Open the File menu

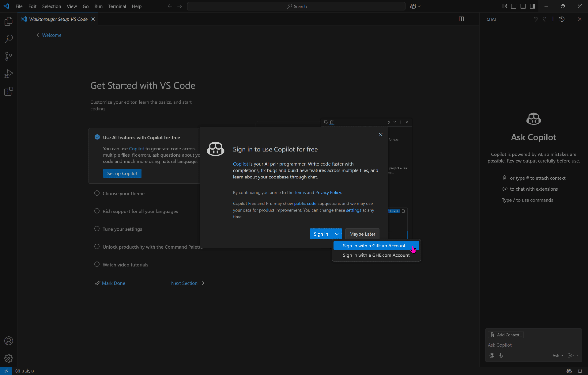19,6
